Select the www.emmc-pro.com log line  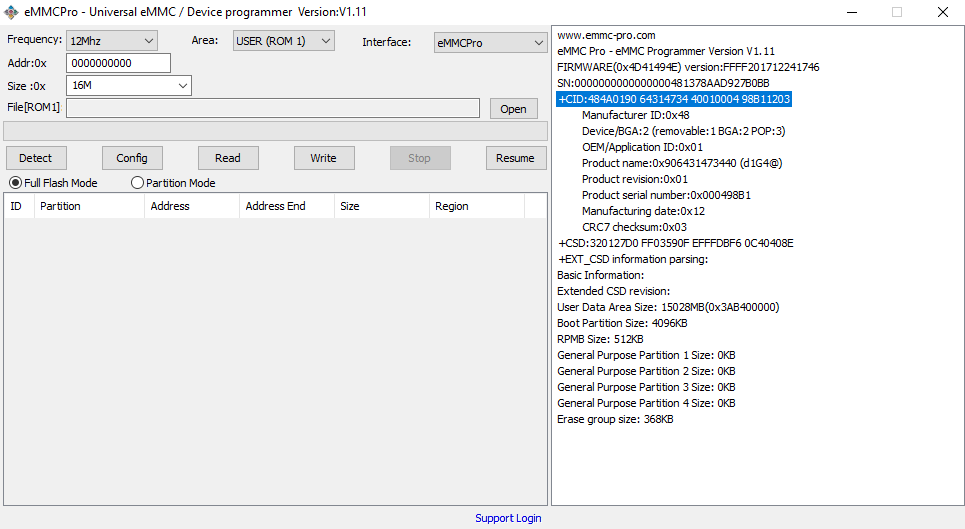(606, 35)
